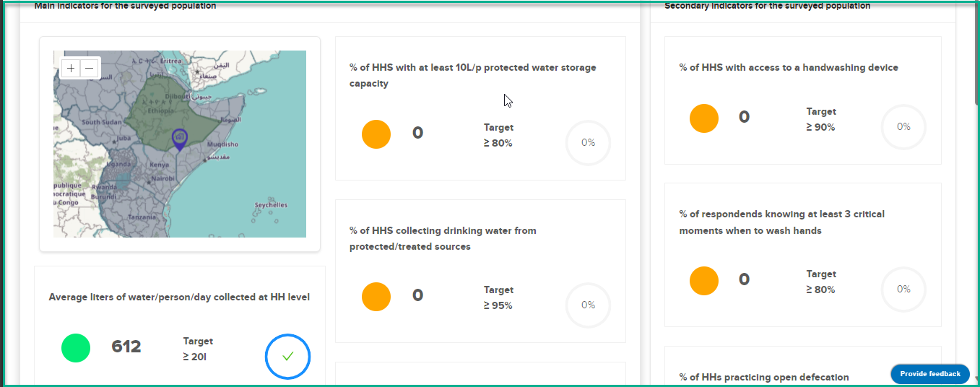Click 0% progress ring for handwashing device

coord(903,127)
